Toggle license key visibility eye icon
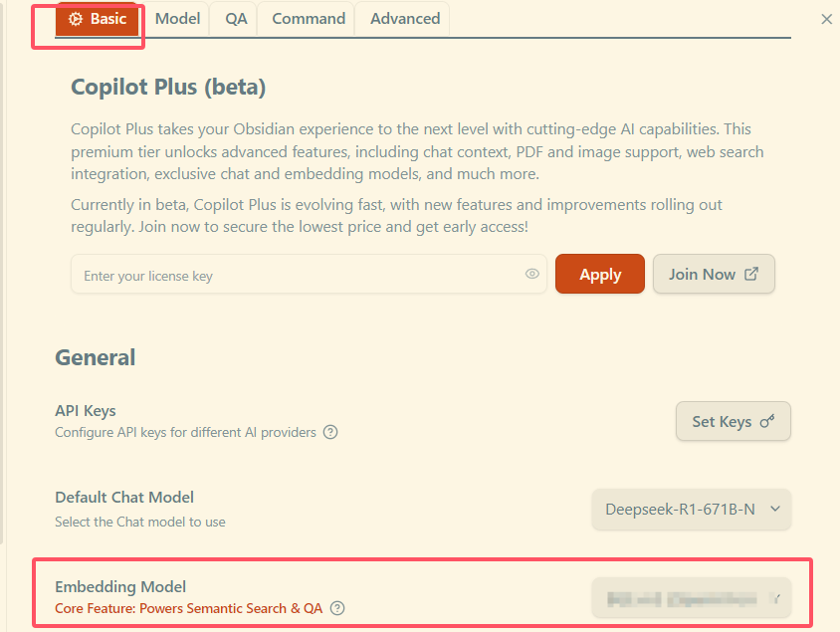Image resolution: width=840 pixels, height=632 pixels. 531,274
